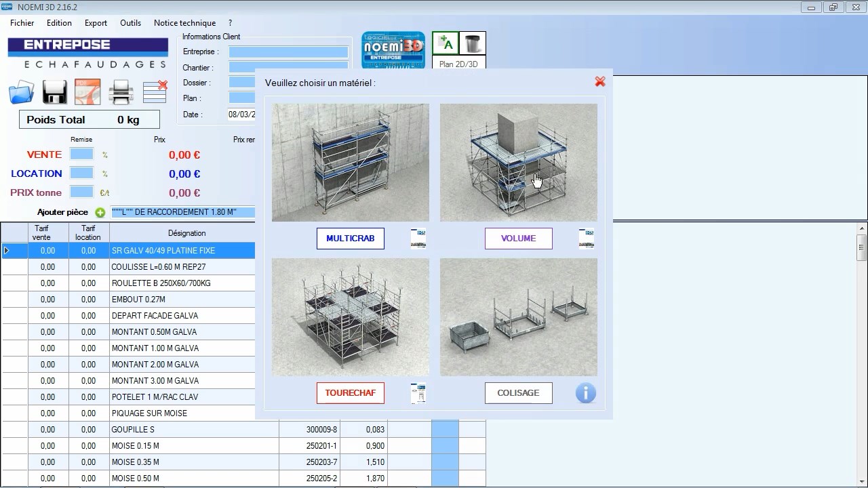Click the TOURECHAF scaffold thumbnail image

(x=350, y=317)
